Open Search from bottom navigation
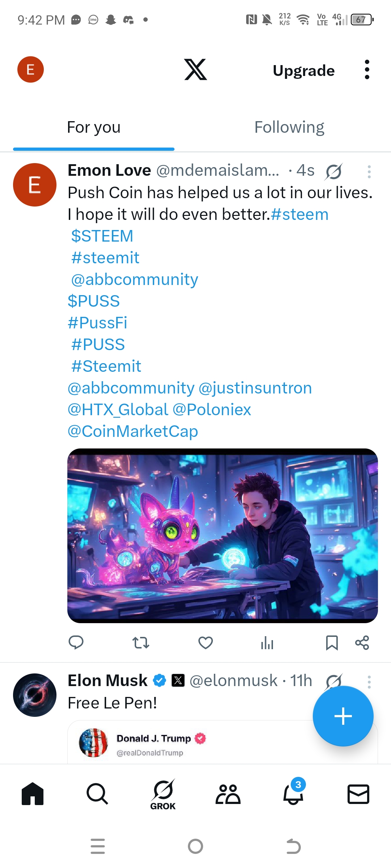Image resolution: width=391 pixels, height=868 pixels. 97,794
